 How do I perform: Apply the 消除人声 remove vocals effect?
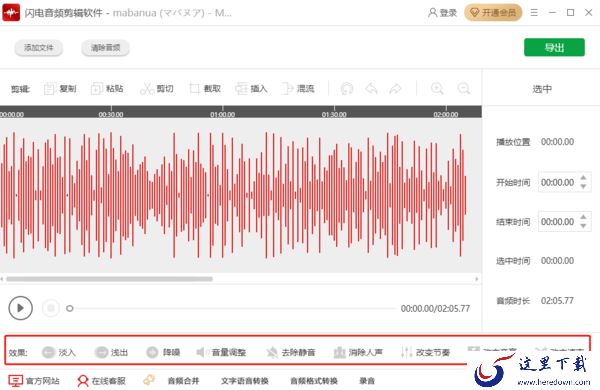[358, 352]
